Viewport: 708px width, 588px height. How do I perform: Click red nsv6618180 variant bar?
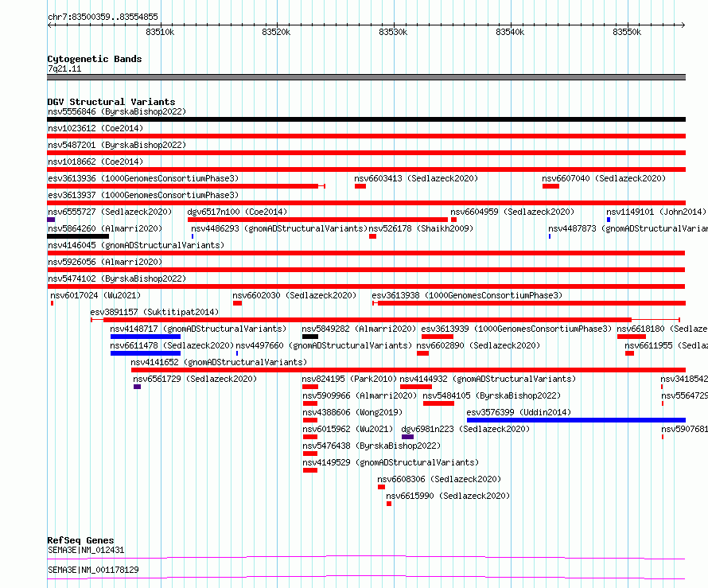click(x=632, y=337)
